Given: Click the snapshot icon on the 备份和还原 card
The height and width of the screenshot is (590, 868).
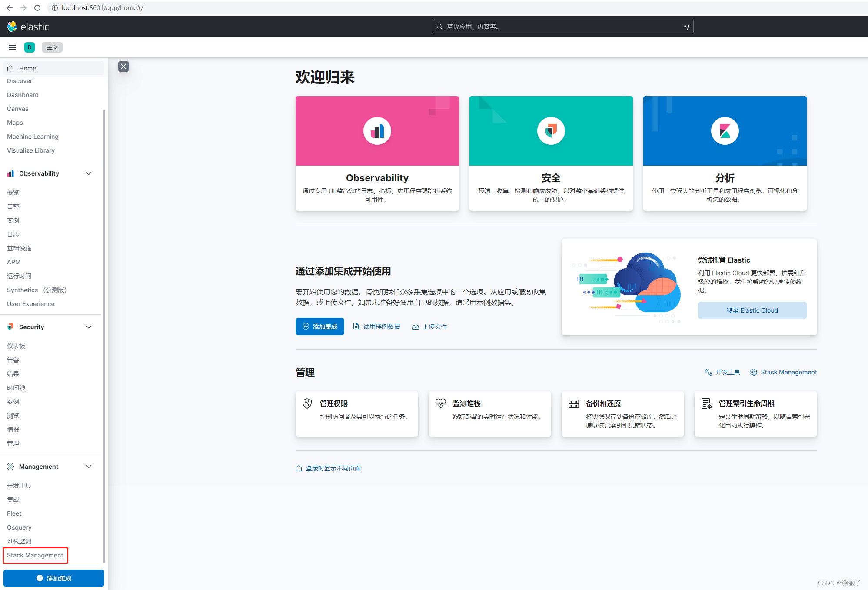Looking at the screenshot, I should tap(574, 403).
